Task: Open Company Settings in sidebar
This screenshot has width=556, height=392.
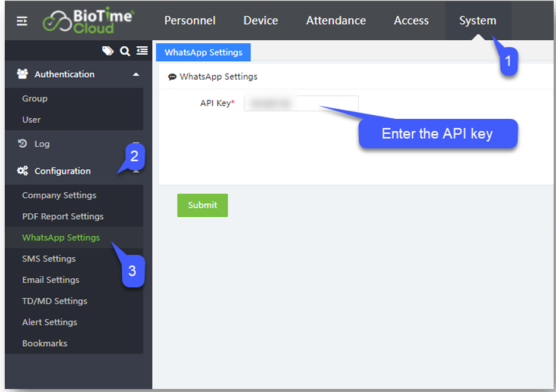Action: [59, 195]
